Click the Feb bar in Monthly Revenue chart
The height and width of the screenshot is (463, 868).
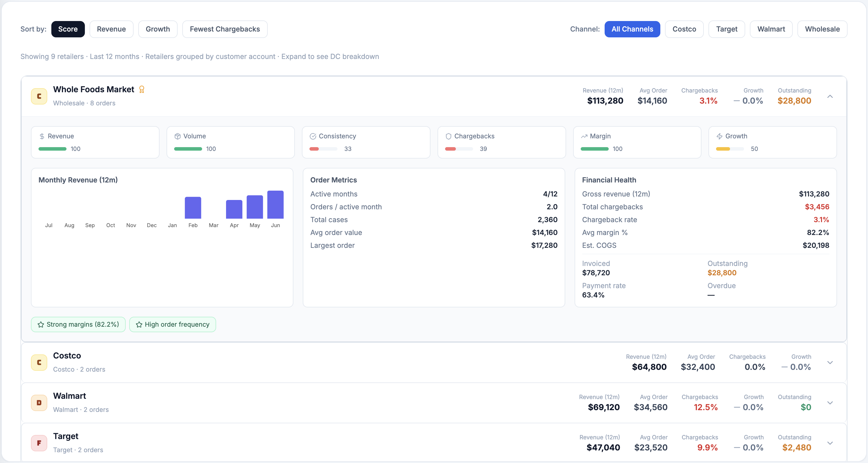193,208
